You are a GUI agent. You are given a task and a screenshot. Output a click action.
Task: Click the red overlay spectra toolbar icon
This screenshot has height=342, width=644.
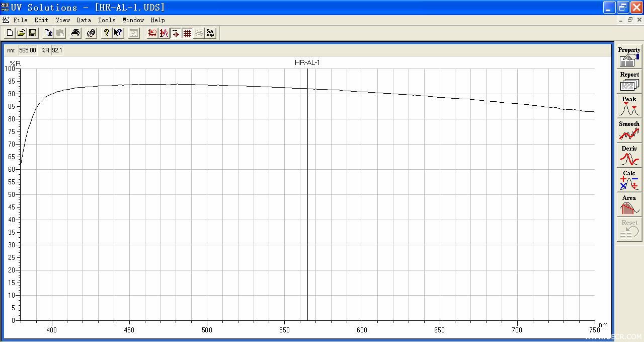(164, 33)
